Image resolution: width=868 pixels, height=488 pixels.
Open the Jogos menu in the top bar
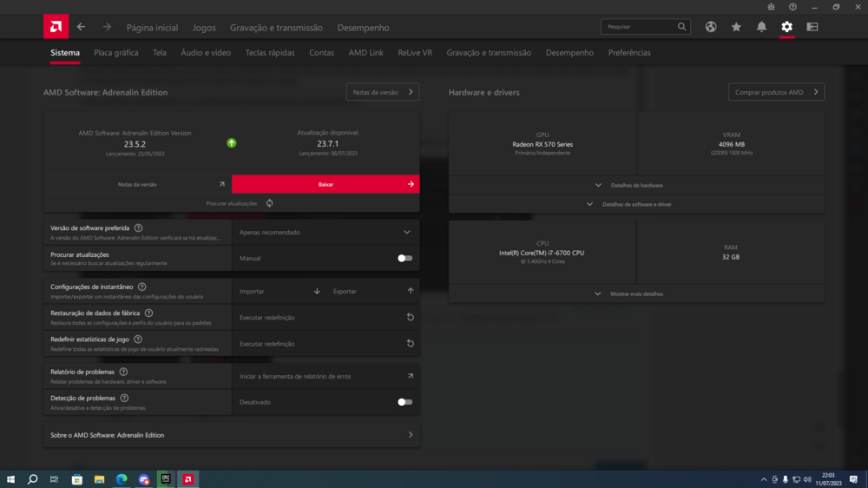pyautogui.click(x=204, y=28)
